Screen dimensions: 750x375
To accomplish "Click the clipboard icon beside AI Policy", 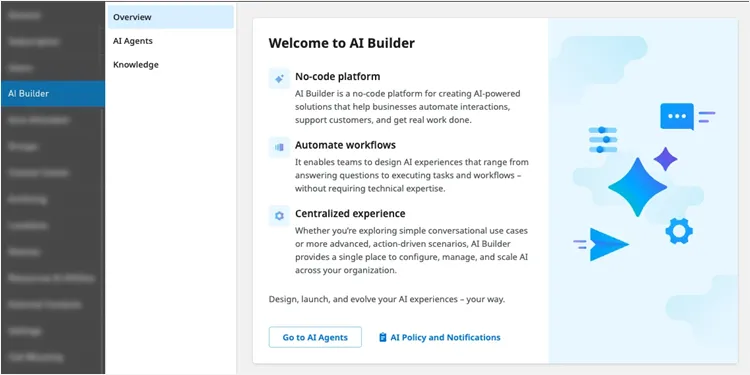I will [383, 337].
